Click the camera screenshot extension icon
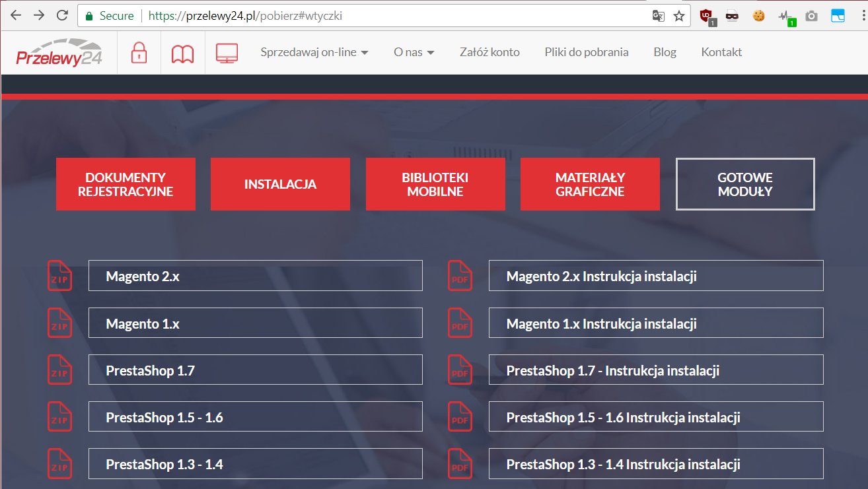This screenshot has width=868, height=489. (x=811, y=16)
